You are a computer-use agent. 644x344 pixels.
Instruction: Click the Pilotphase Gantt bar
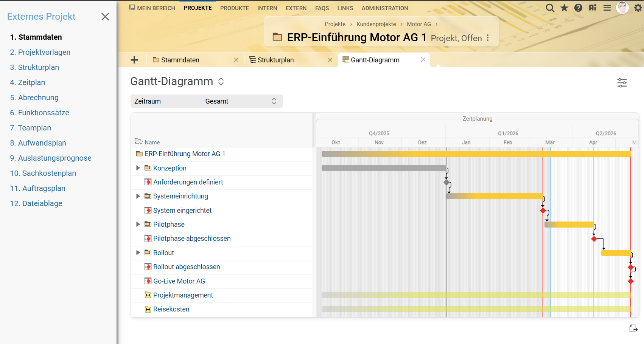[x=569, y=225]
